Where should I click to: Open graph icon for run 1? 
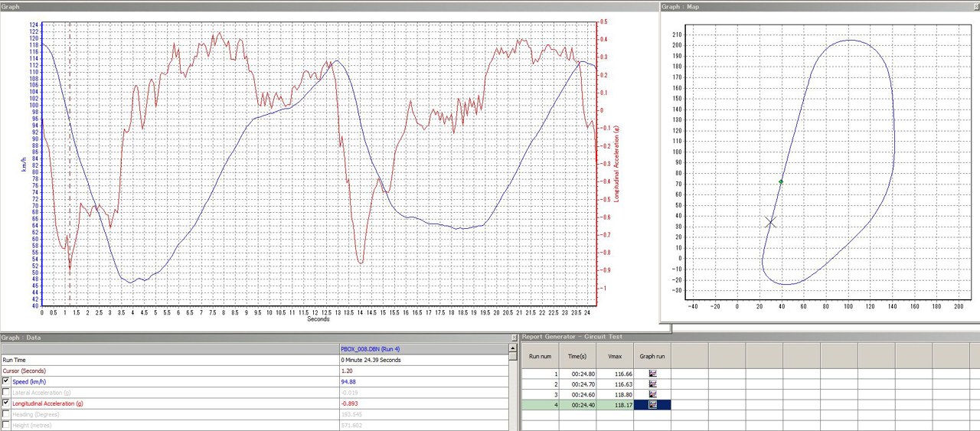653,374
